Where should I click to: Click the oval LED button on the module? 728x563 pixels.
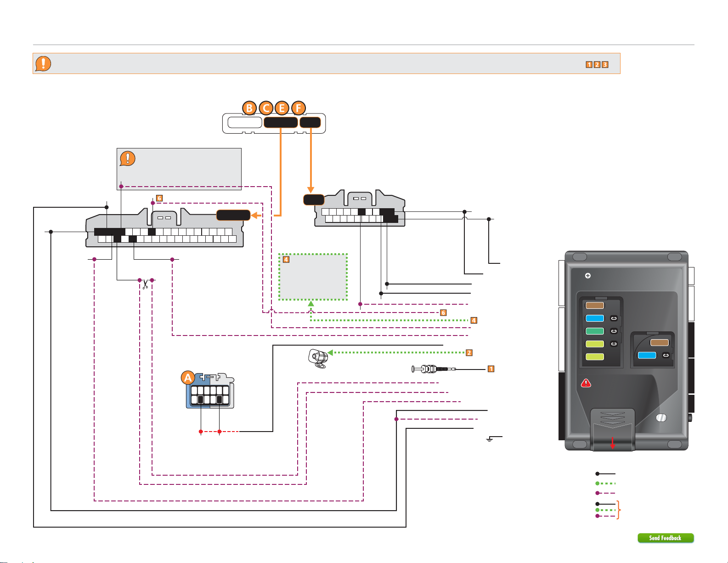[661, 418]
